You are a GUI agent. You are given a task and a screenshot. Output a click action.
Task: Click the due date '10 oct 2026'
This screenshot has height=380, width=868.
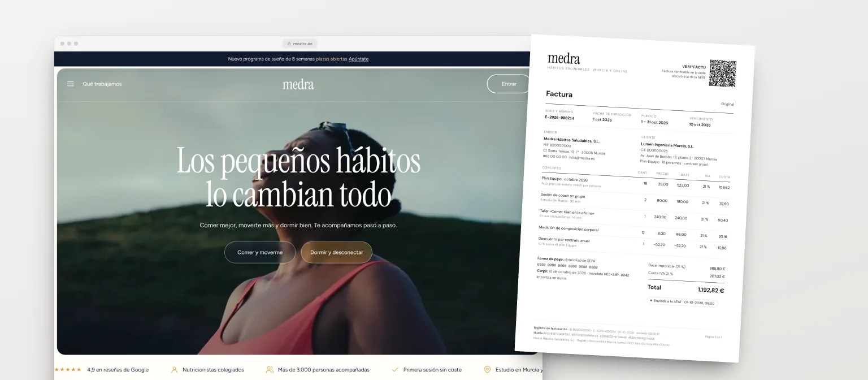[700, 124]
